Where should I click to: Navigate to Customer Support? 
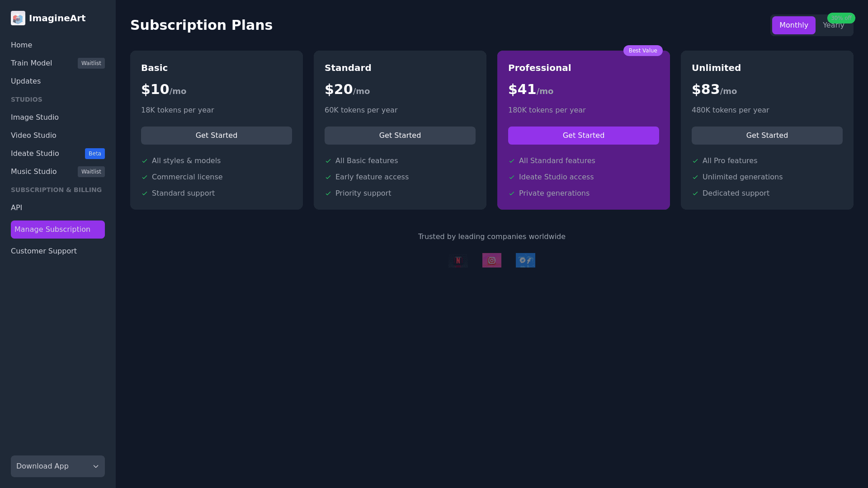[44, 251]
